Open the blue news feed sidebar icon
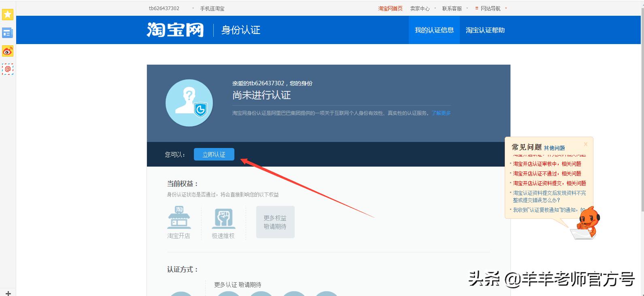Screen dimensions: 644x296 pos(8,33)
